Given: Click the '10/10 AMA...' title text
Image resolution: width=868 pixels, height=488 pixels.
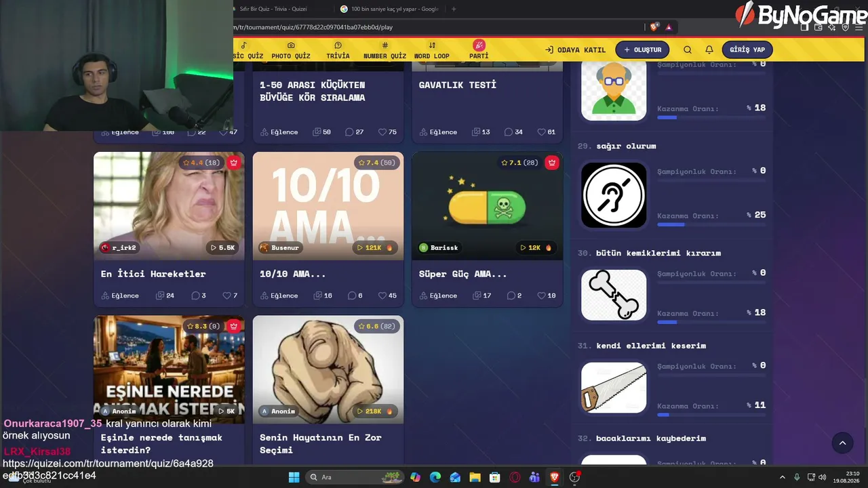Looking at the screenshot, I should pyautogui.click(x=293, y=274).
